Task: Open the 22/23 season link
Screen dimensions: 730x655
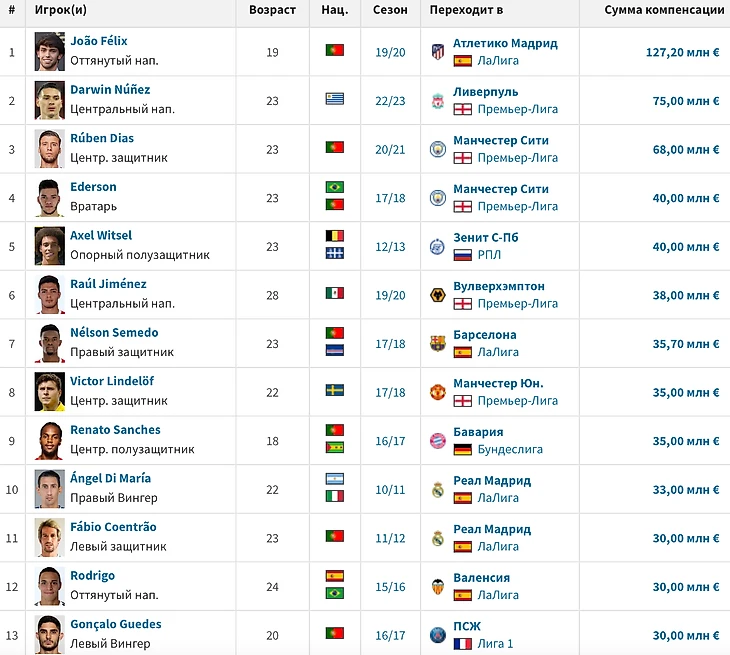Action: tap(390, 101)
